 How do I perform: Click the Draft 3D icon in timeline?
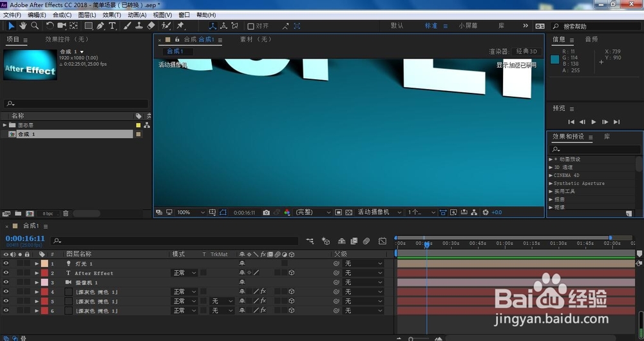[326, 241]
